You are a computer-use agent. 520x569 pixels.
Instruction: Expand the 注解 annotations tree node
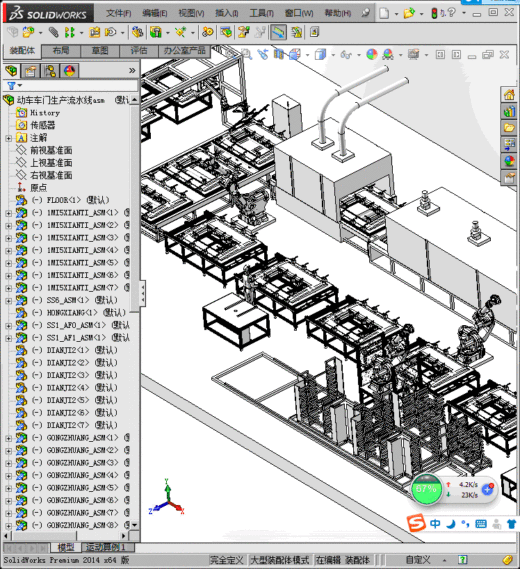click(8, 138)
